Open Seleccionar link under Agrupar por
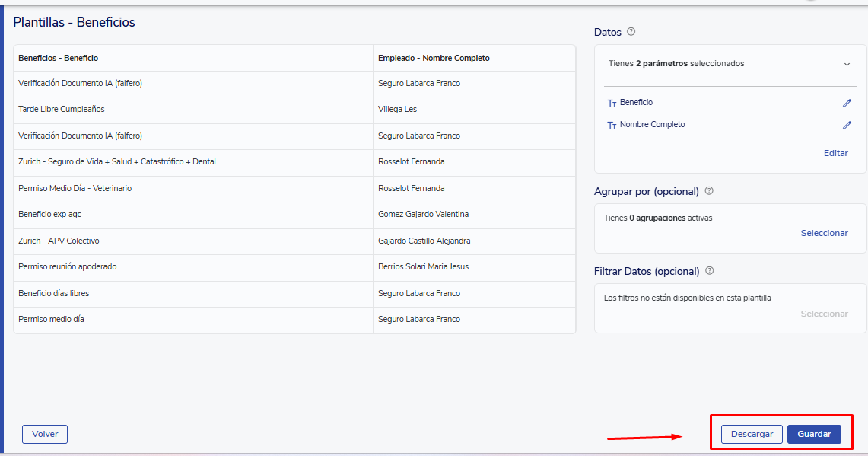Image resolution: width=868 pixels, height=456 pixels. 824,233
